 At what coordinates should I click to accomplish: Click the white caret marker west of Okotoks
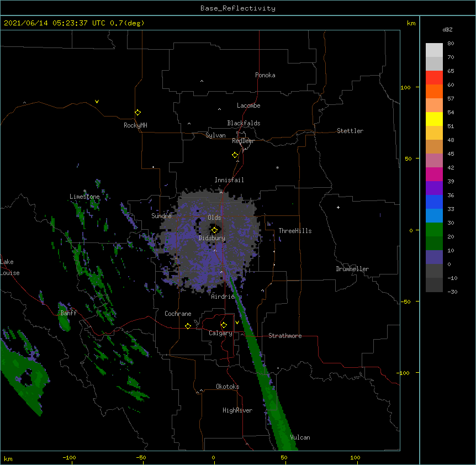point(201,390)
